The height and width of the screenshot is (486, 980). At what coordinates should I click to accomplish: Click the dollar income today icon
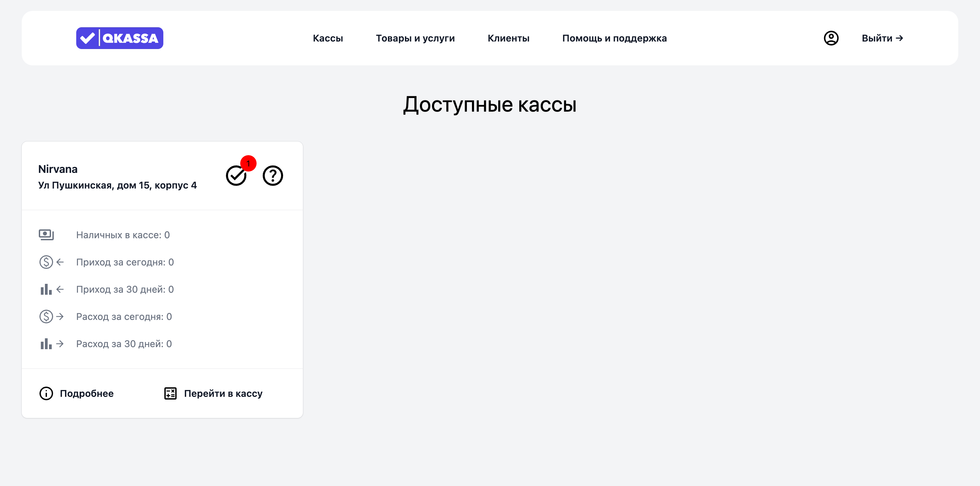point(46,262)
